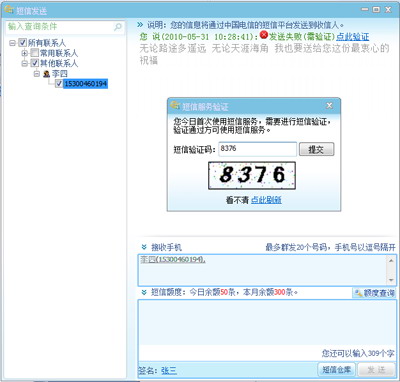Image resolution: width=400 pixels, height=382 pixels.
Task: Expand the 常用联系人 tree node
Action: coord(24,53)
